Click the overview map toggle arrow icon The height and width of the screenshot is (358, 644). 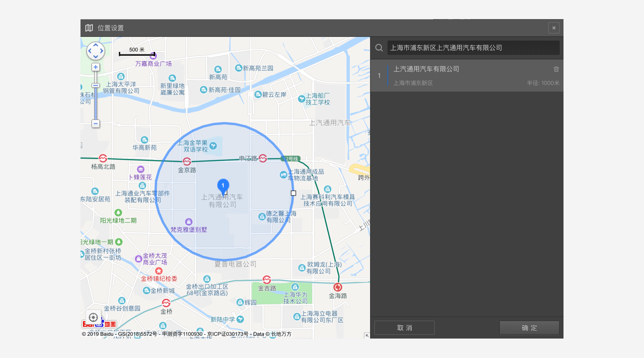click(367, 336)
